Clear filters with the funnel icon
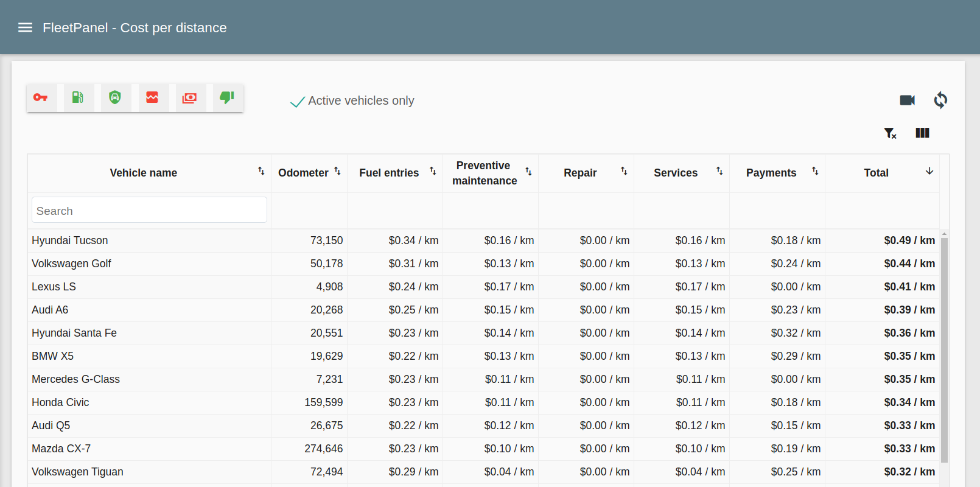The width and height of the screenshot is (980, 487). 890,133
